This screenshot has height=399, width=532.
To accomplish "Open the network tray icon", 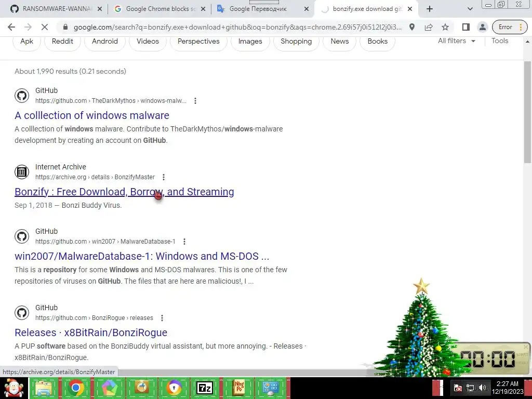I will 470,388.
